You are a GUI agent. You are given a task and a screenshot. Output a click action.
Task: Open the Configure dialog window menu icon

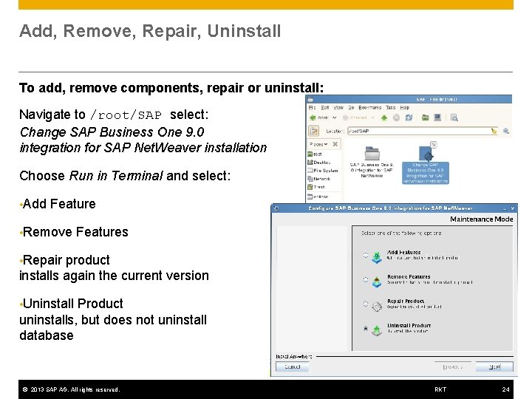coord(276,208)
